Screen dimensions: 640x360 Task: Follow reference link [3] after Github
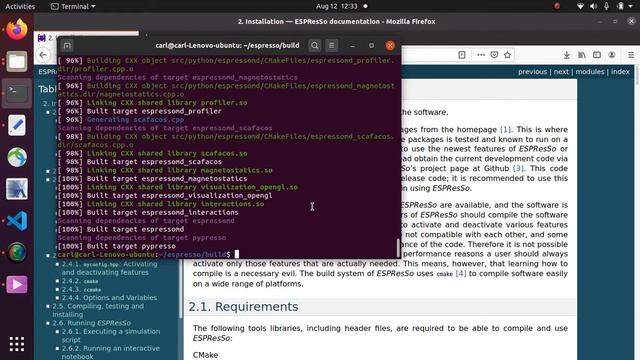[518, 169]
